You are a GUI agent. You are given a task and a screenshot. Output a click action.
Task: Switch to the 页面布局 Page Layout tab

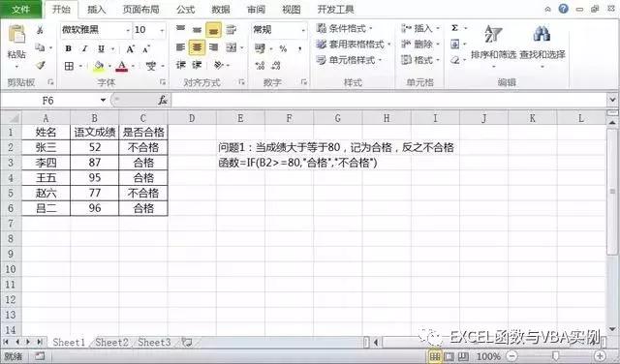click(140, 9)
